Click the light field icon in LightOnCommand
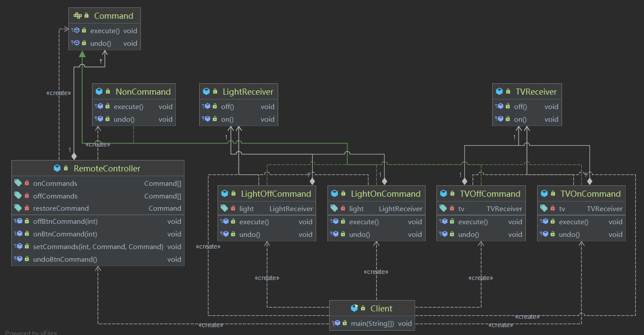This screenshot has width=644, height=335. (x=334, y=209)
